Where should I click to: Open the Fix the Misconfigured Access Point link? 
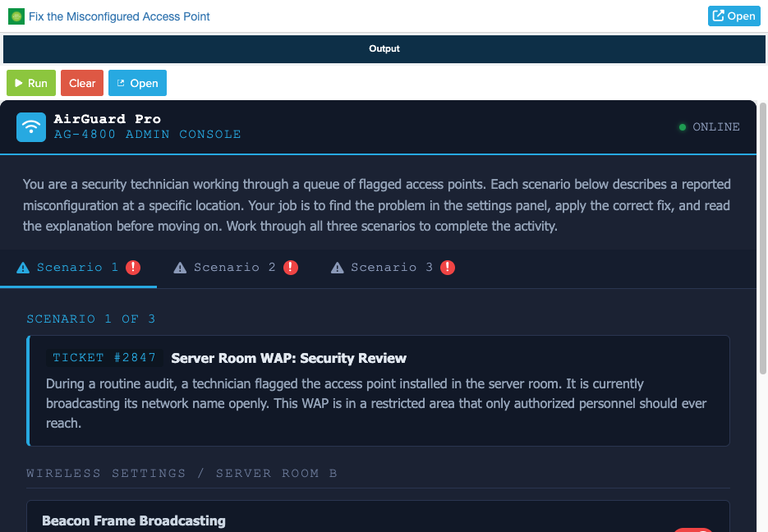point(119,16)
